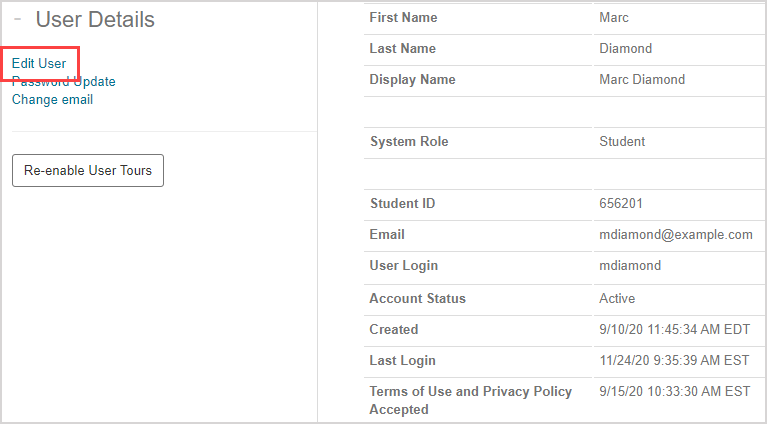Select the Created date and time value

[x=674, y=329]
